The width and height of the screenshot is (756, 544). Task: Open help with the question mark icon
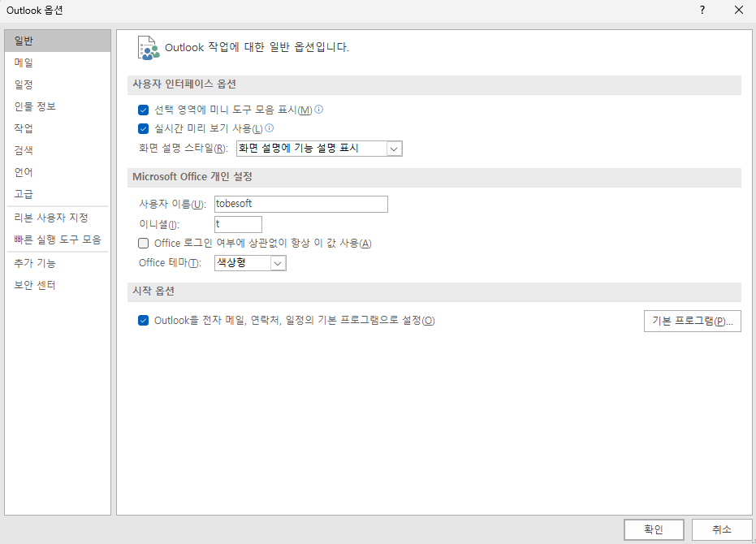tap(702, 10)
